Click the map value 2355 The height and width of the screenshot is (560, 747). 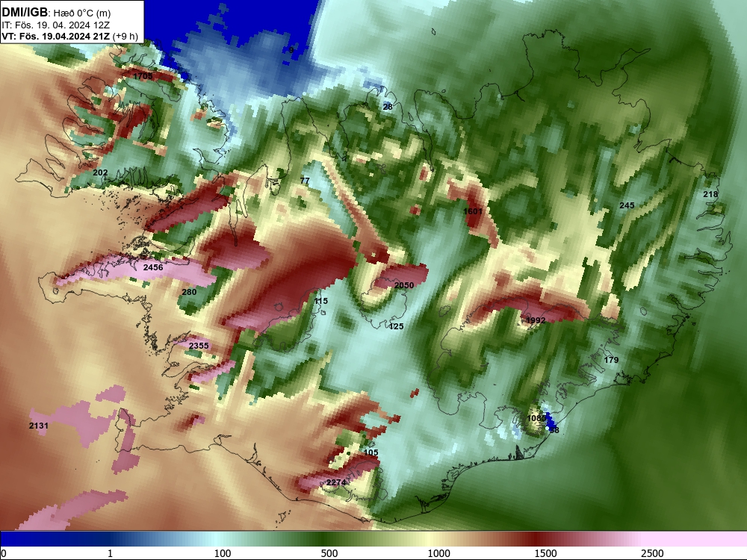pos(199,346)
